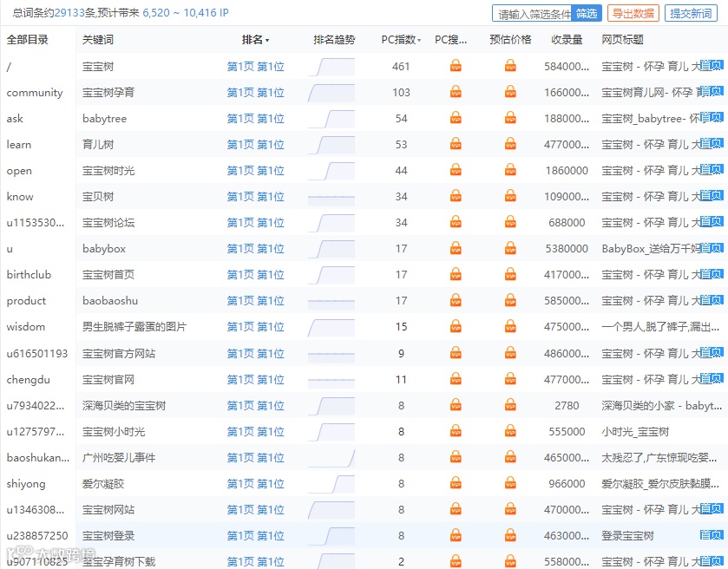
Task: Click PC search VIP lock in 广州吃婴儿事件 row
Action: [456, 457]
